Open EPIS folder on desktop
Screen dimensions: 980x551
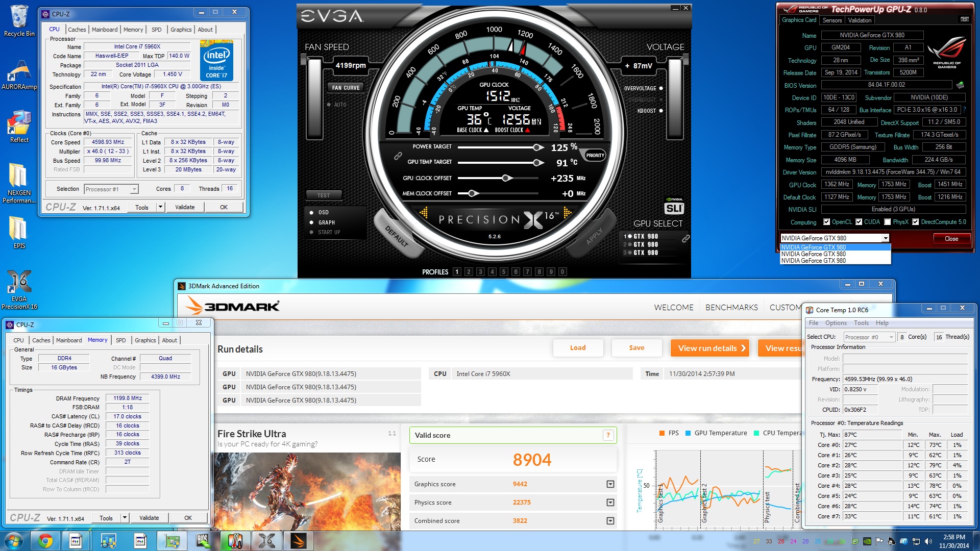click(19, 233)
